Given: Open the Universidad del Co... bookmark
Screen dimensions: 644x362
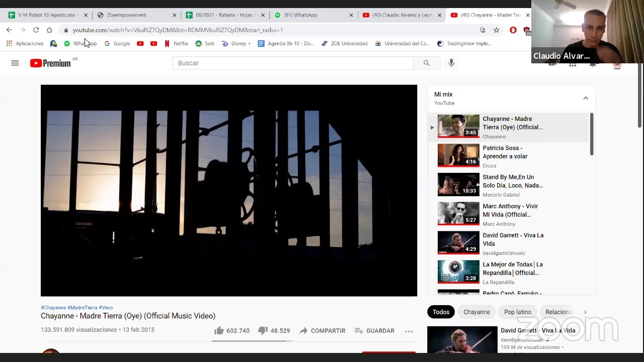Looking at the screenshot, I should click(403, 43).
